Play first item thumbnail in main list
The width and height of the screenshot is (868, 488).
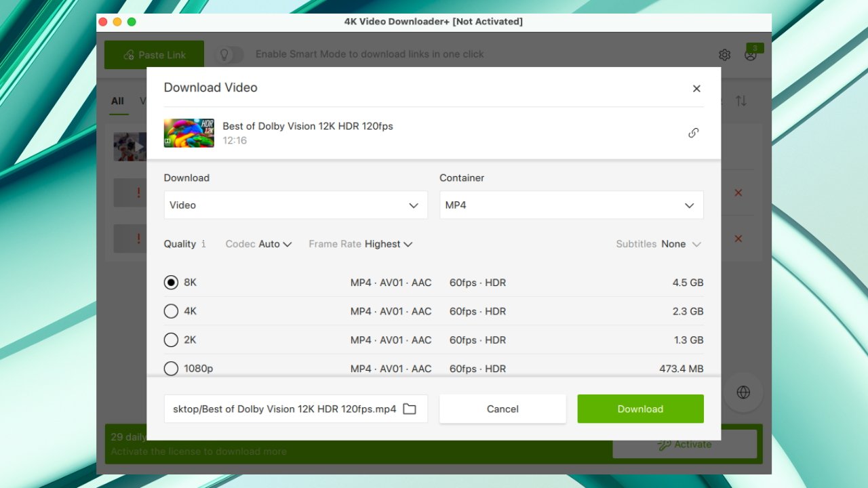coord(130,146)
